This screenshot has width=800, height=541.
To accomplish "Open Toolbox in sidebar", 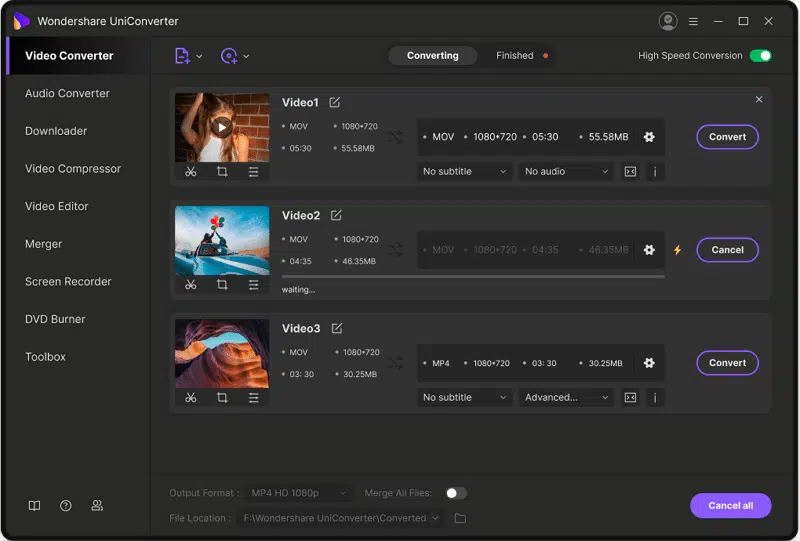I will click(45, 357).
